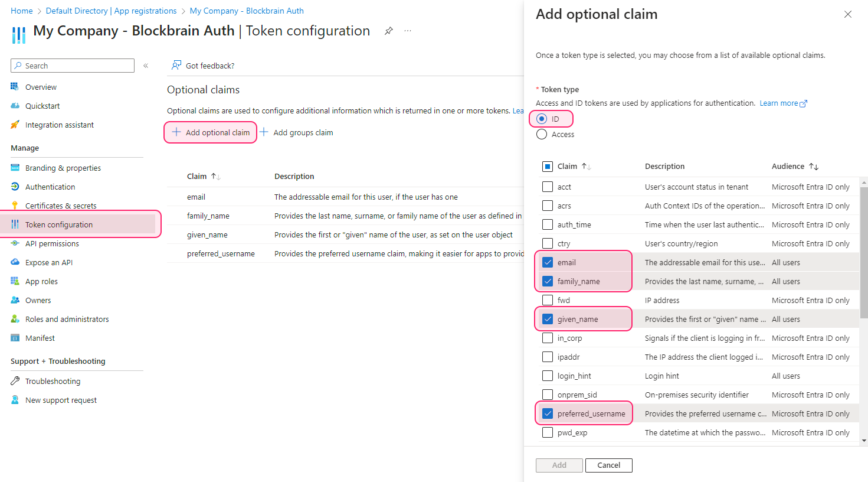Open the more options ellipsis in header
The height and width of the screenshot is (482, 868).
click(x=408, y=31)
